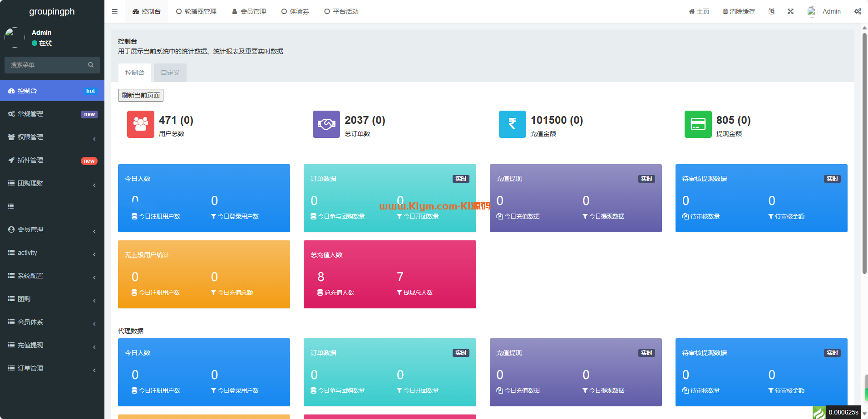Focus the 搜索菜单 search input field
The height and width of the screenshot is (419, 868).
(45, 65)
